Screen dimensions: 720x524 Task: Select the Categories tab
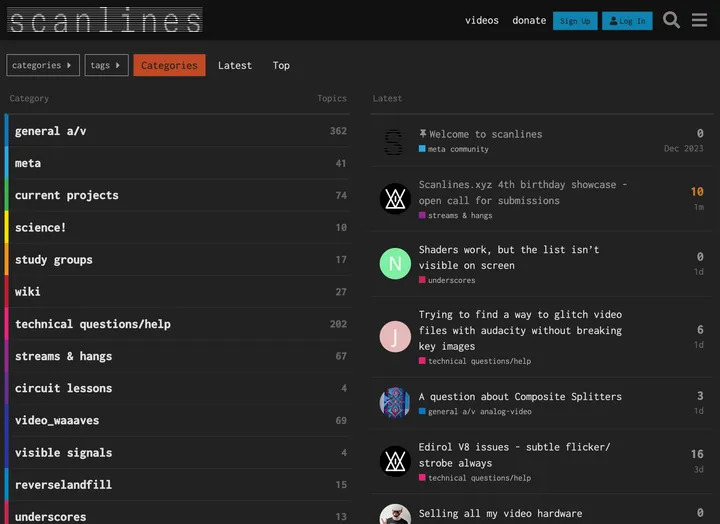click(169, 65)
